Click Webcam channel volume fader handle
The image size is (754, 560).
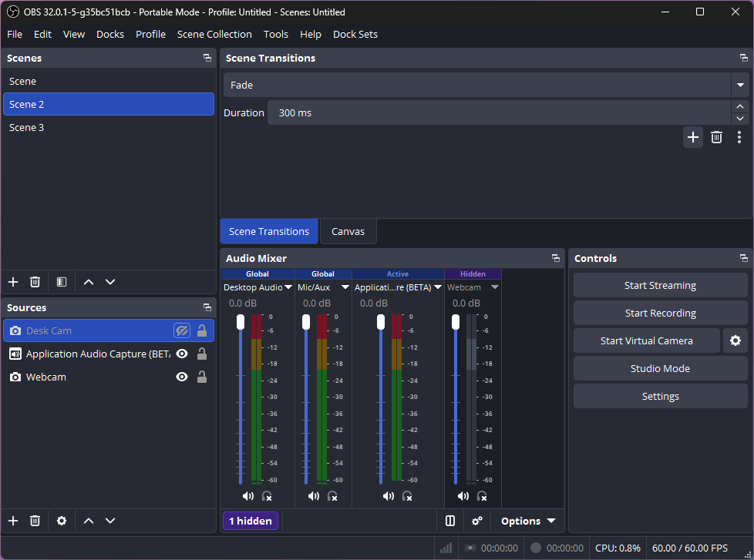point(456,322)
